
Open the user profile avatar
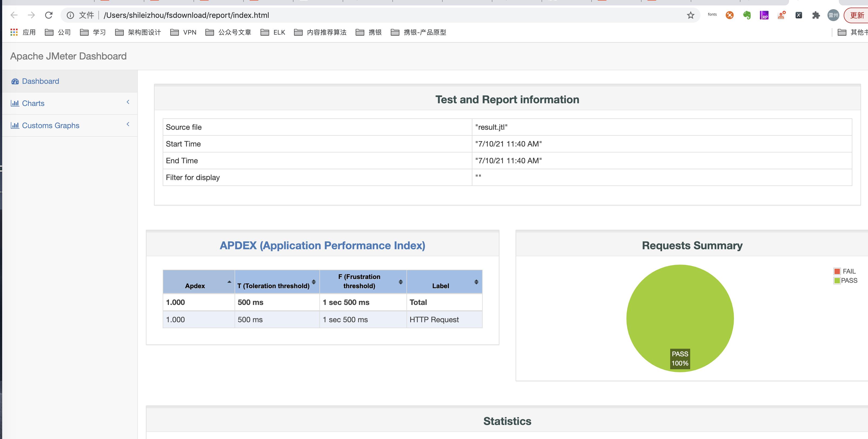[833, 15]
